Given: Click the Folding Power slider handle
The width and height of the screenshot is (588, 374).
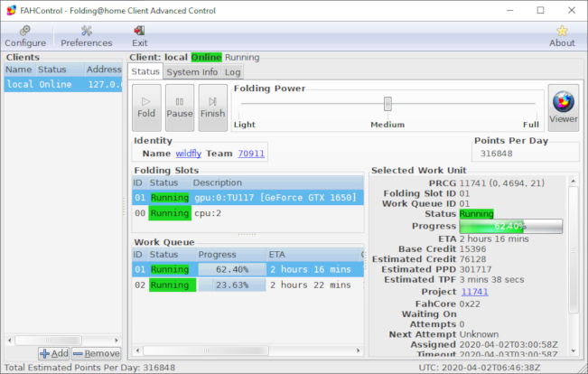Looking at the screenshot, I should [387, 104].
